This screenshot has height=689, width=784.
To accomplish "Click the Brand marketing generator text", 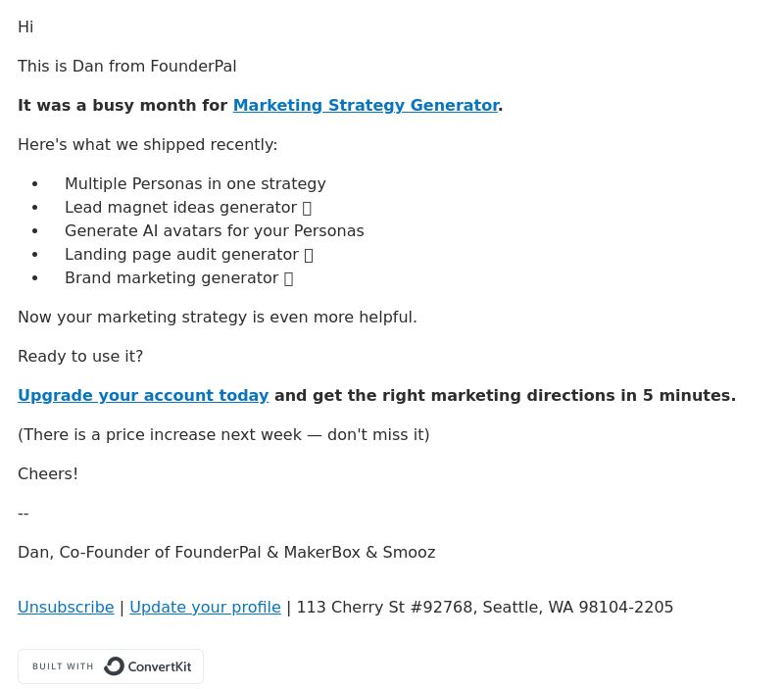I will pos(172,278).
